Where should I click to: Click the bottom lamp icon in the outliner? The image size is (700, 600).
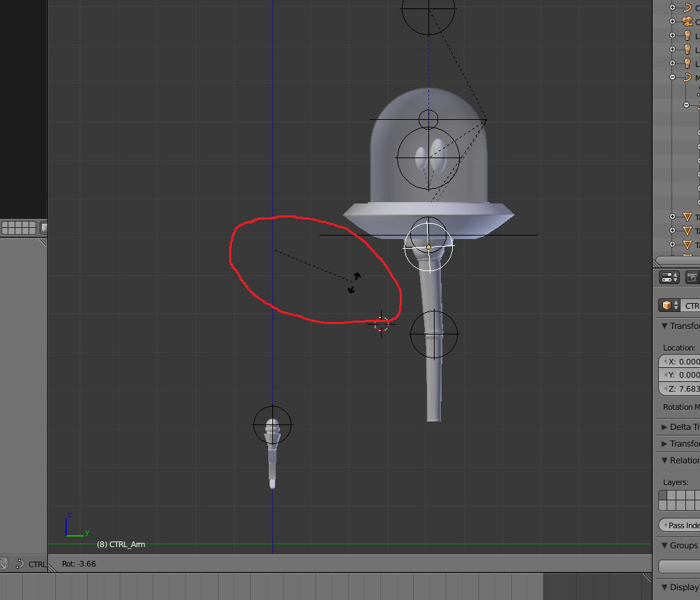pyautogui.click(x=687, y=63)
